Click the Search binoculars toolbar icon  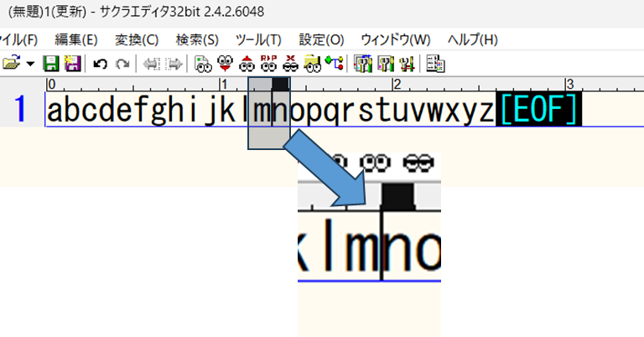pyautogui.click(x=203, y=63)
